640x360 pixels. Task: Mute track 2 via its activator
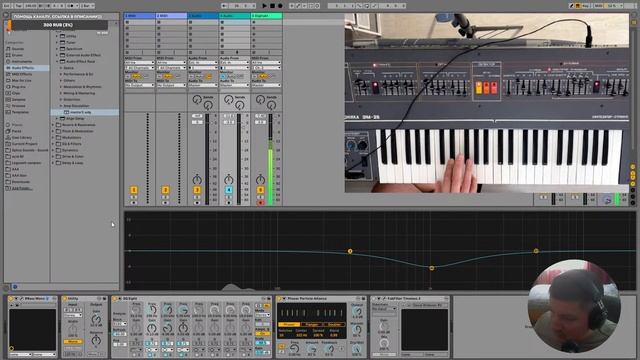pos(165,190)
